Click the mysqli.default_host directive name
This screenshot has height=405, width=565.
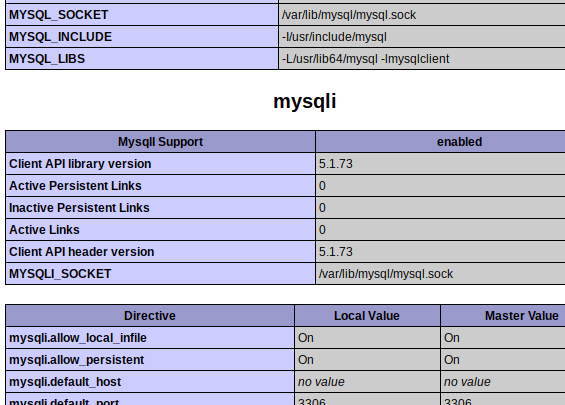tap(65, 382)
